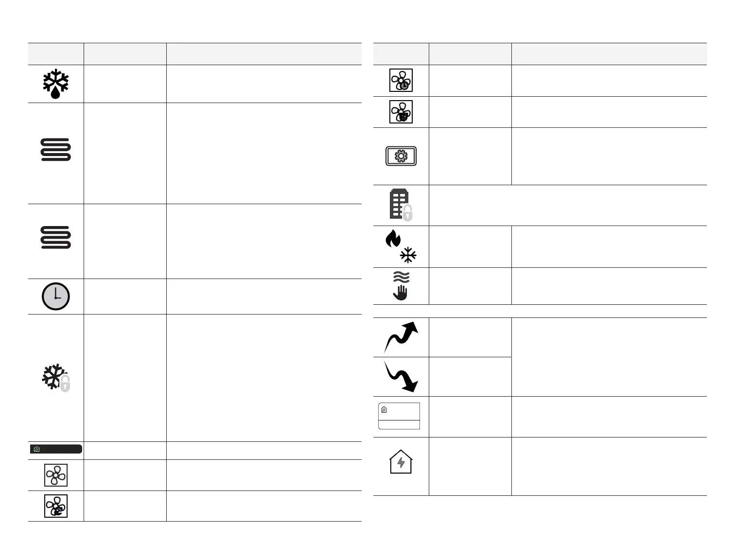
Task: Select the white card with home logo
Action: point(399,416)
